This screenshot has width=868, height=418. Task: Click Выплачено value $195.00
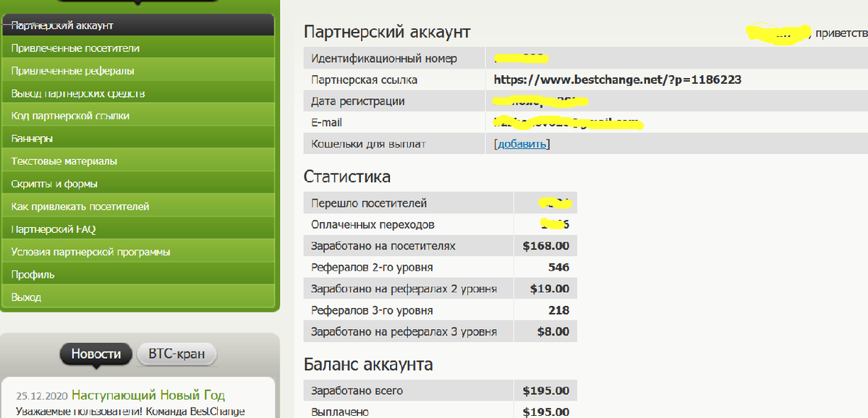coord(546,411)
